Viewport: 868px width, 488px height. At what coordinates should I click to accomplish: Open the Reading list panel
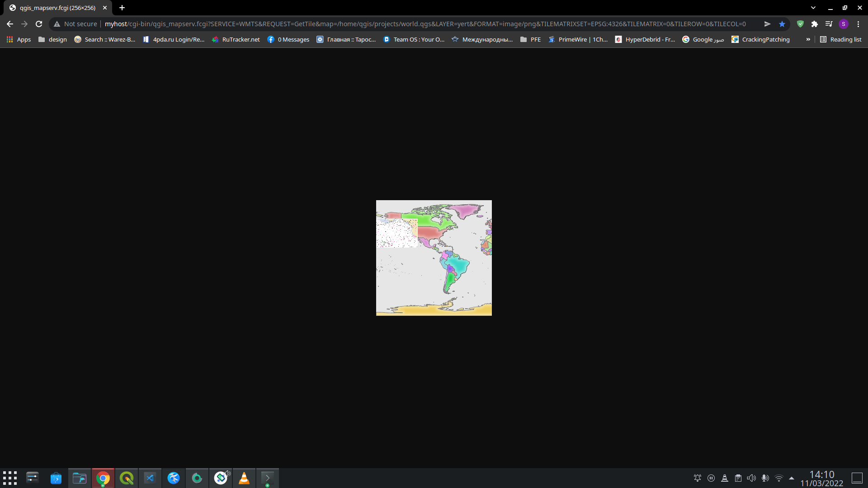point(841,39)
